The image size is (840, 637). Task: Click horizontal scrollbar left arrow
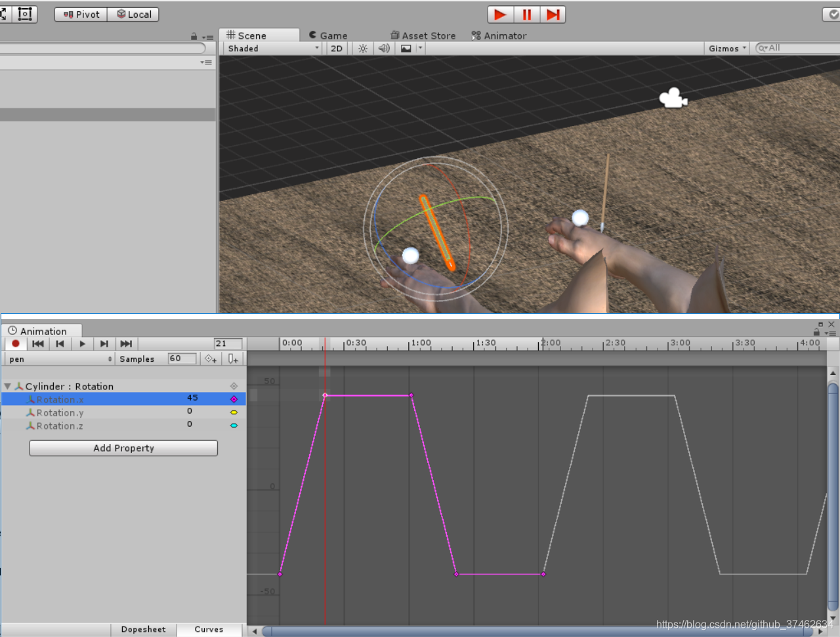[x=255, y=631]
